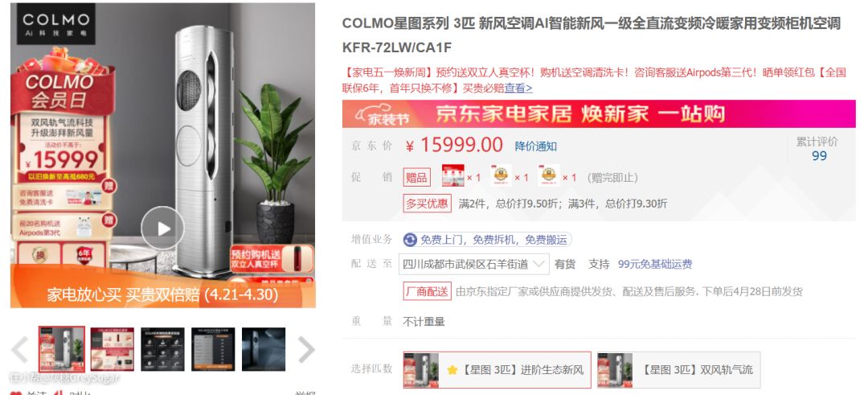Click the 查看 promotion details link
The width and height of the screenshot is (868, 395).
click(518, 88)
